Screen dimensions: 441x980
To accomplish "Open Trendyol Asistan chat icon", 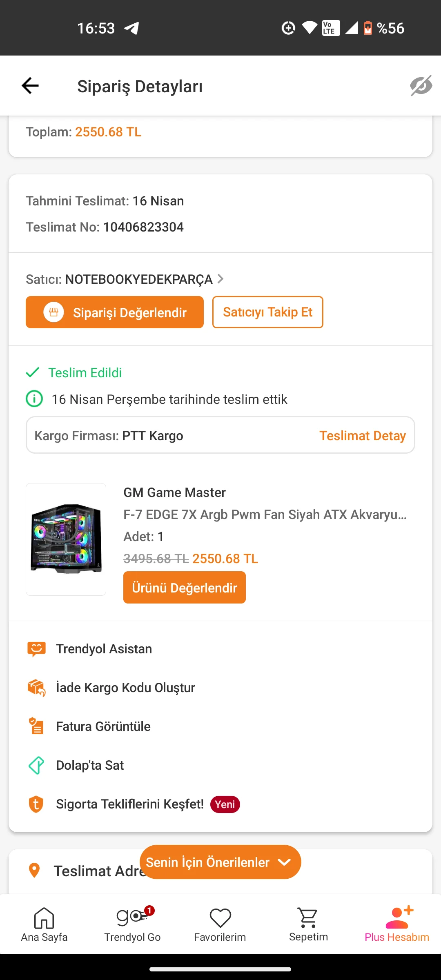I will pyautogui.click(x=36, y=649).
